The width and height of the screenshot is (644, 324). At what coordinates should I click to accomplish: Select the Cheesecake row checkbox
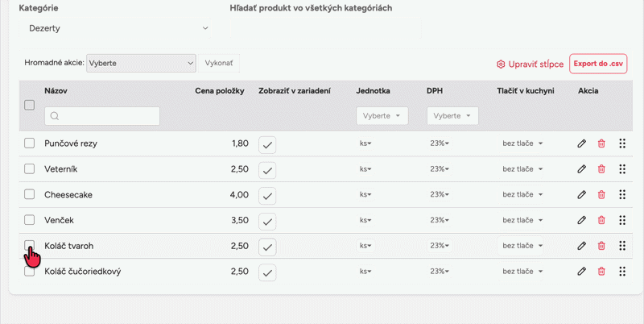29,194
